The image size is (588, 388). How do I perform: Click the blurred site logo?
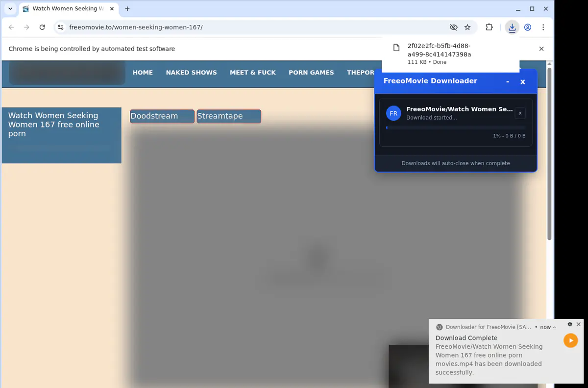click(67, 73)
